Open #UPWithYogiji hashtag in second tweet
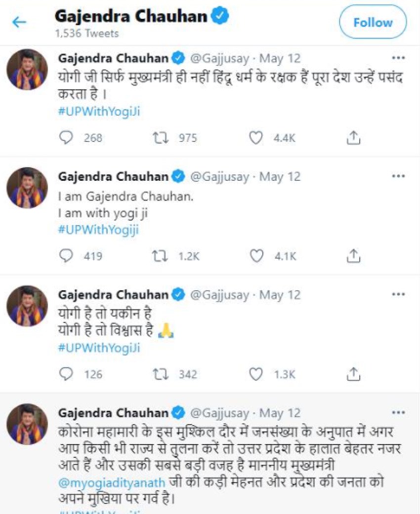This screenshot has width=420, height=514. (x=99, y=230)
